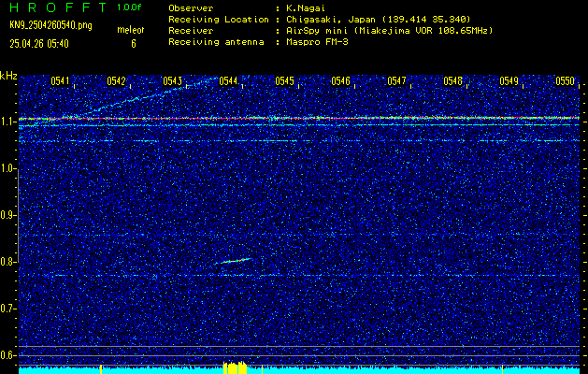The height and width of the screenshot is (374, 588).
Task: Select the date stamp 25.04.26 05:40
Action: [39, 44]
